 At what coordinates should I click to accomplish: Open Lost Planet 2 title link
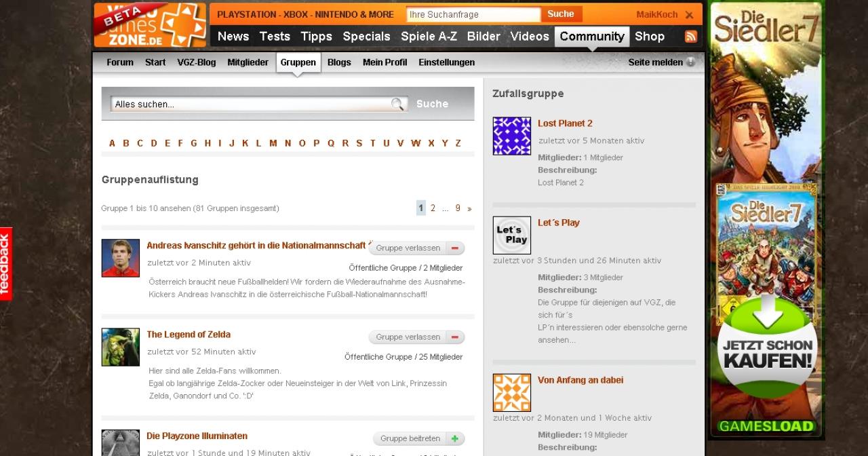click(565, 123)
